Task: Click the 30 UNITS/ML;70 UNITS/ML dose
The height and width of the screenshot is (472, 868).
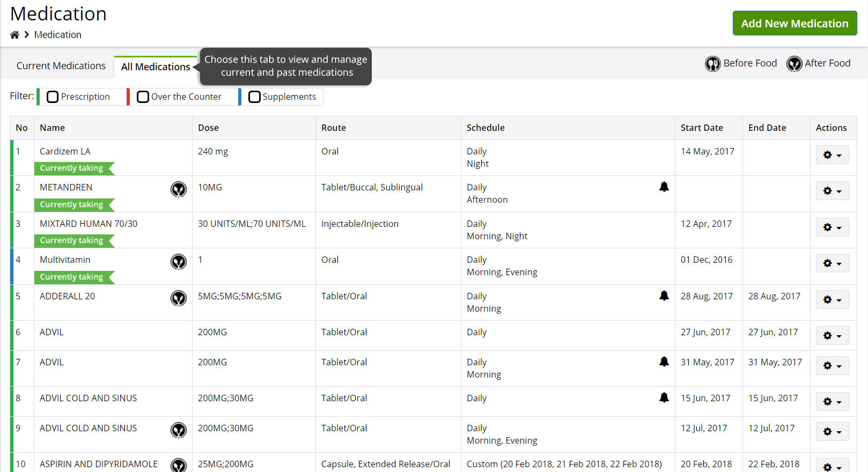Action: pos(252,224)
